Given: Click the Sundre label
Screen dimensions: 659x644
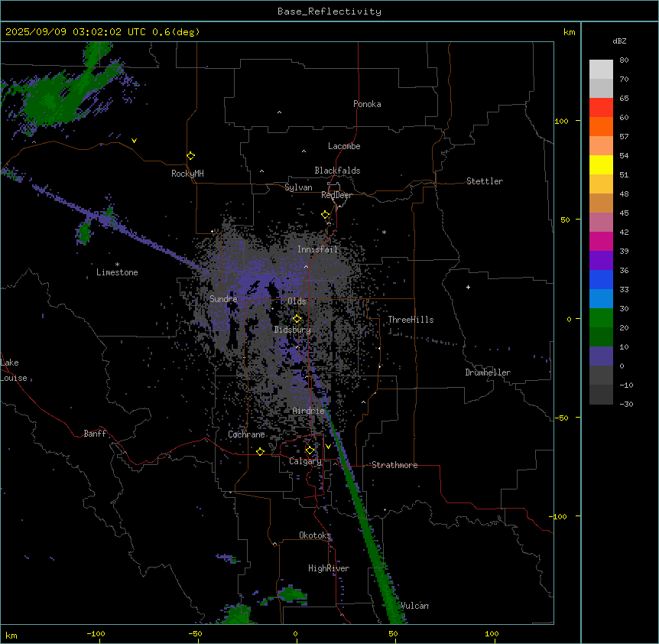Looking at the screenshot, I should [x=223, y=299].
